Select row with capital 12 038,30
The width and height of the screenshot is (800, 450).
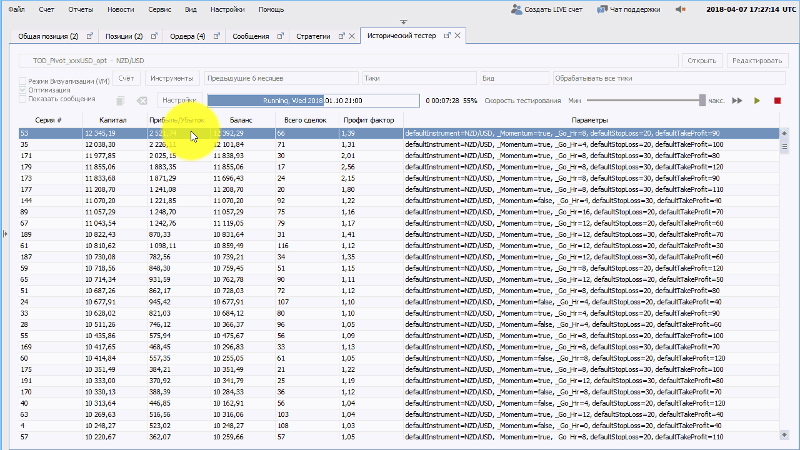[399, 144]
